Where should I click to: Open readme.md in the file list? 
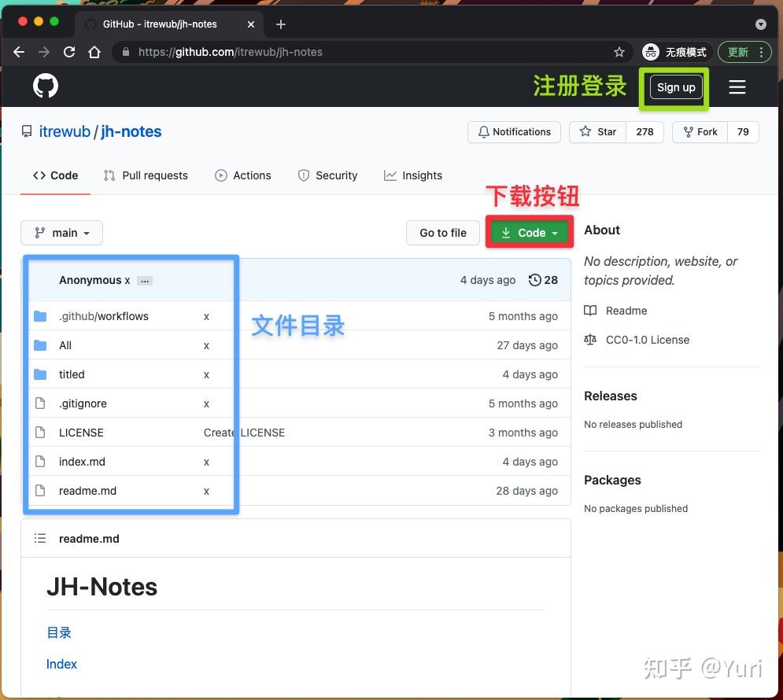[87, 491]
